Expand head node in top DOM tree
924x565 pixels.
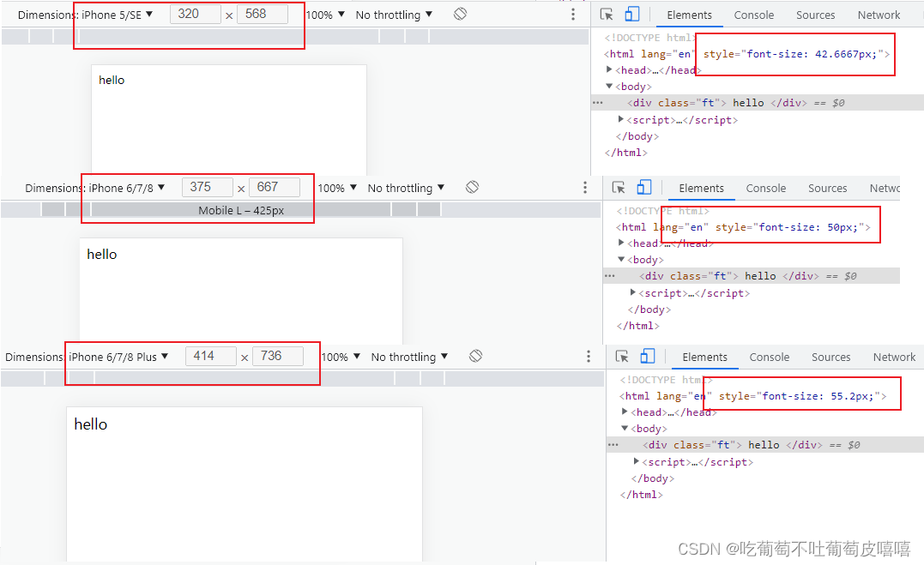(609, 69)
